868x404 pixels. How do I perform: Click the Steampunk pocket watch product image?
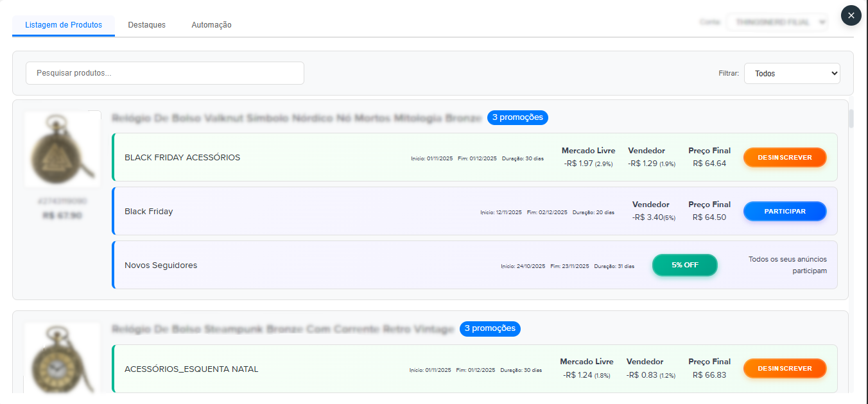click(62, 360)
